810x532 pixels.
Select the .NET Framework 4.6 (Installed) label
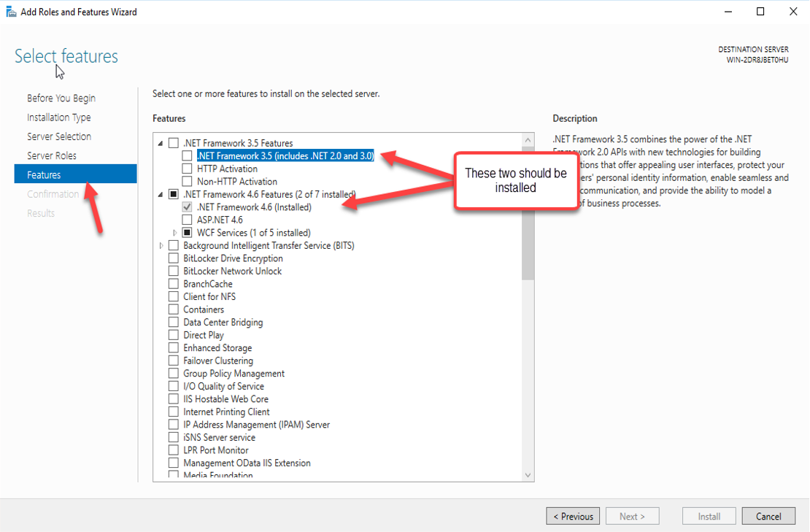click(254, 207)
